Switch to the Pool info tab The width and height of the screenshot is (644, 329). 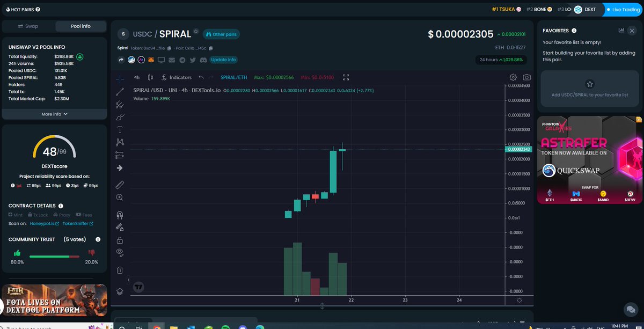pos(80,26)
